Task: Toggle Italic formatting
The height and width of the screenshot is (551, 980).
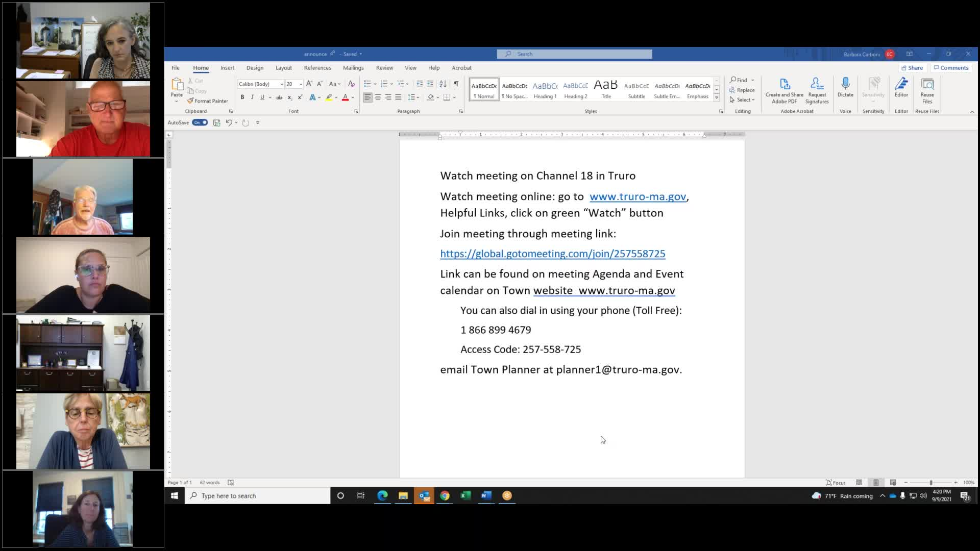Action: point(252,97)
